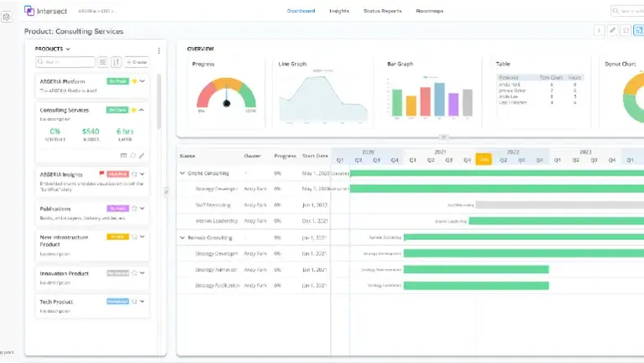The image size is (644, 363).
Task: Click the pencil edit icon on Consulting Services
Action: [x=142, y=155]
